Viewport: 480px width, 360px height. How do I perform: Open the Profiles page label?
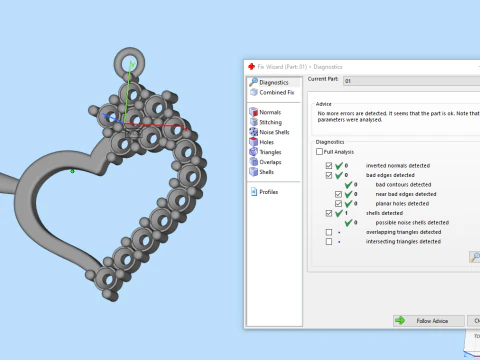tap(269, 192)
